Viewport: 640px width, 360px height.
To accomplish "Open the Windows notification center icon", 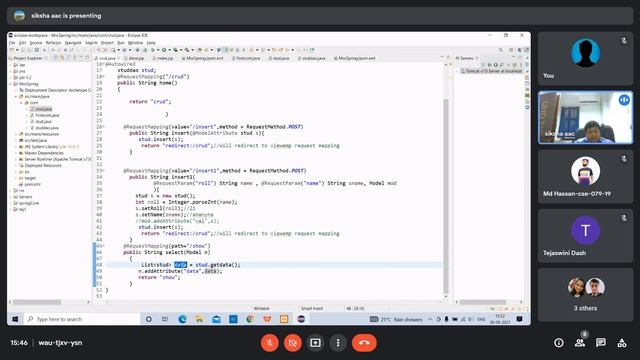I will click(519, 319).
